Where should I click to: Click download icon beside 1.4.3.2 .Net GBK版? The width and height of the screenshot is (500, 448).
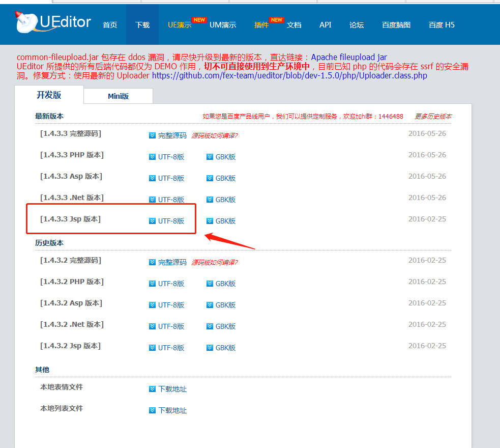(210, 326)
